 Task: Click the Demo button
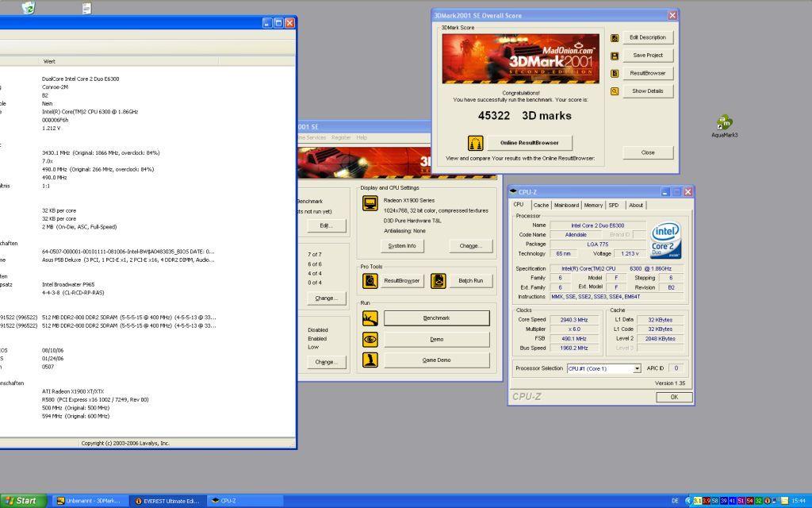click(x=437, y=340)
